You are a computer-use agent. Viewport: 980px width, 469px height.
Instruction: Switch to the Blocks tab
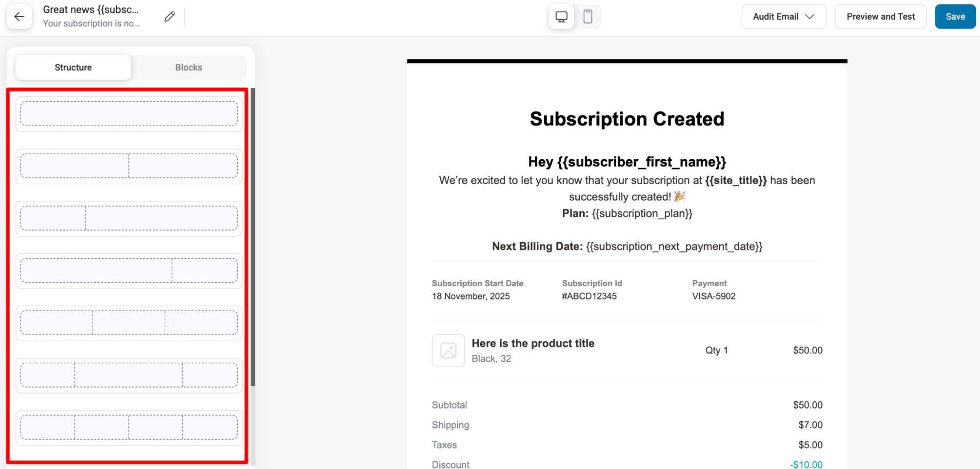188,67
